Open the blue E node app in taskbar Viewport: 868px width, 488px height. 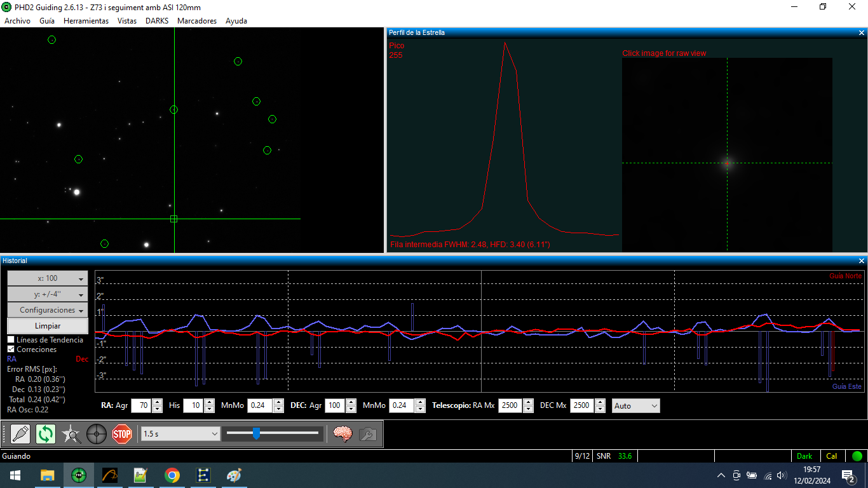coord(203,475)
